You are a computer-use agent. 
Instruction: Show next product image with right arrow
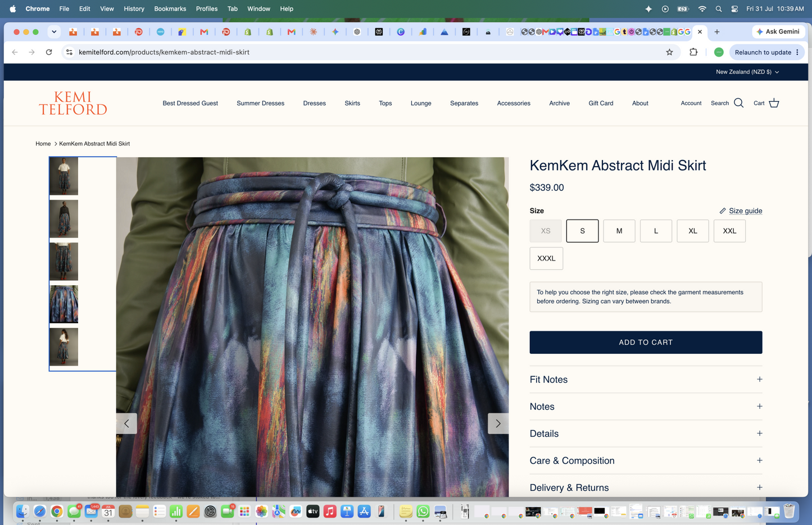pyautogui.click(x=498, y=423)
